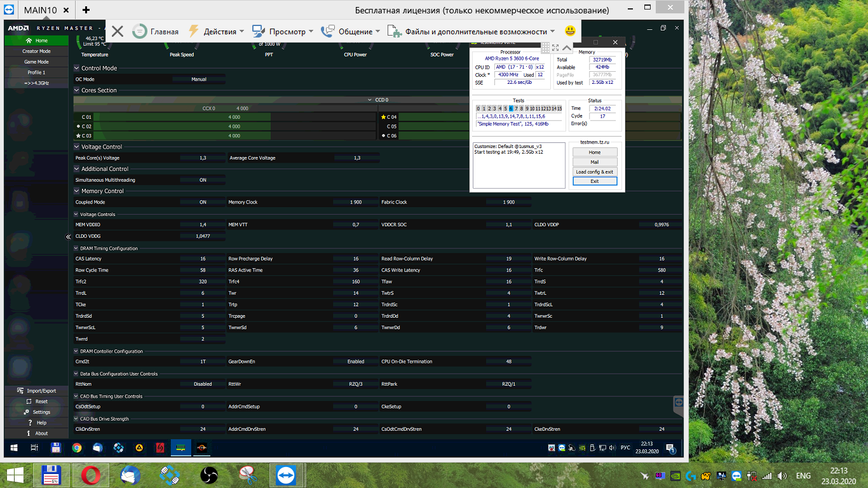Collapse TeamViewer toolbar with up chevron

point(567,48)
